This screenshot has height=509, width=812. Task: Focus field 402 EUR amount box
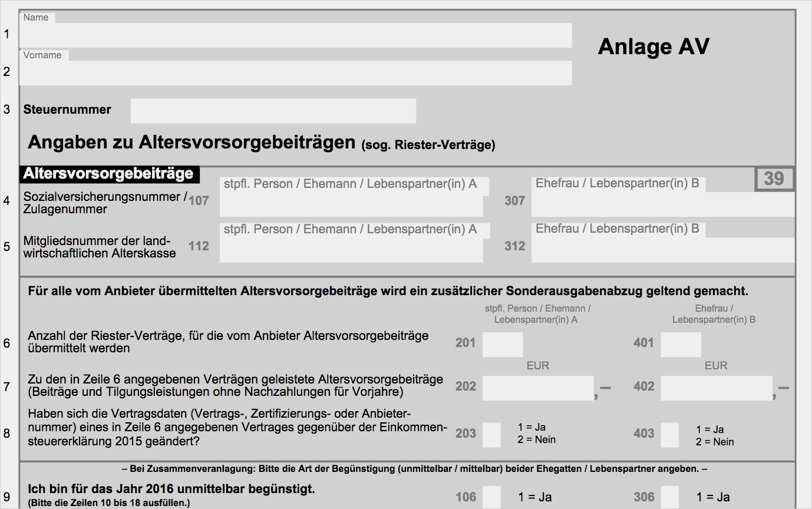click(716, 388)
